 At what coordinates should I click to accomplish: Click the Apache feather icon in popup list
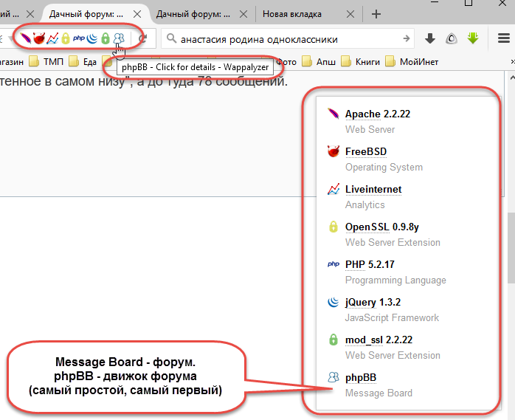(x=333, y=114)
